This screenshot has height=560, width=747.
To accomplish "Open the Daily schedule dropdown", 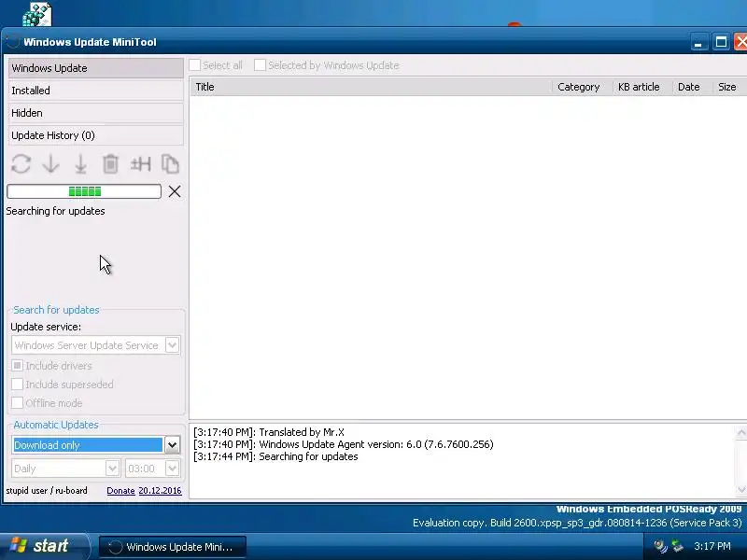I will coord(65,469).
